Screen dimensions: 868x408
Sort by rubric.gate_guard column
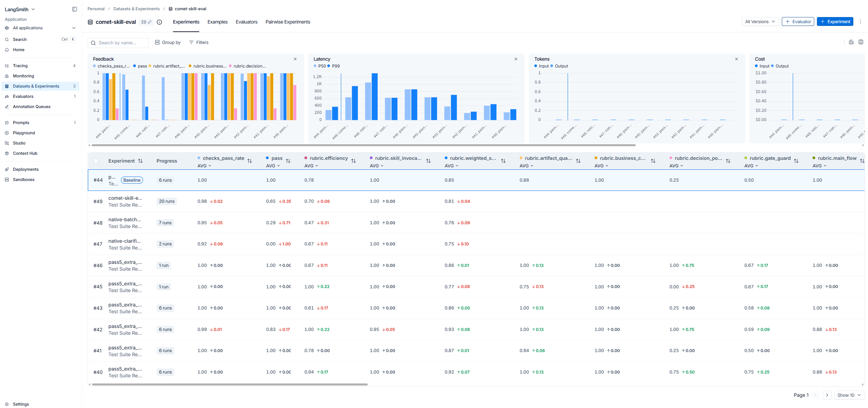(796, 161)
